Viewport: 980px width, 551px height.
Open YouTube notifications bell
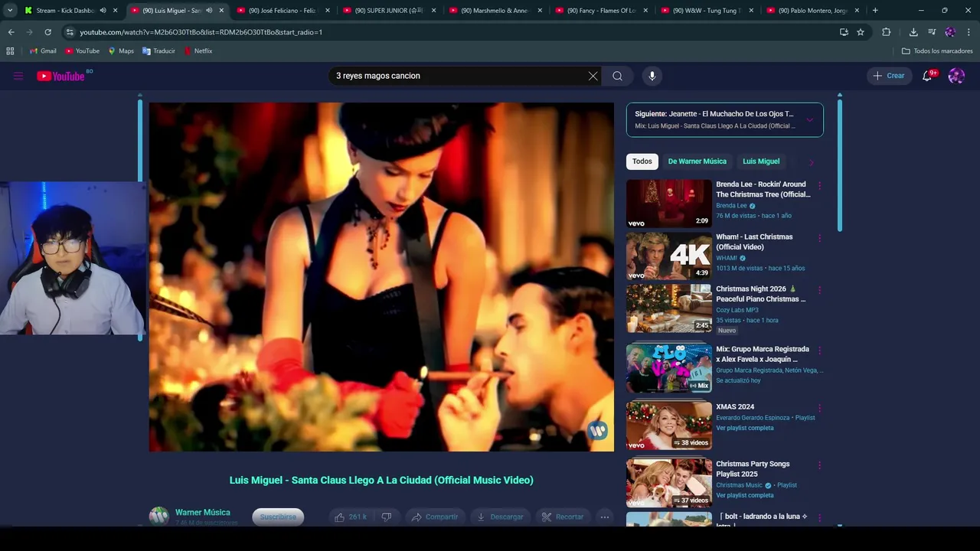[927, 76]
